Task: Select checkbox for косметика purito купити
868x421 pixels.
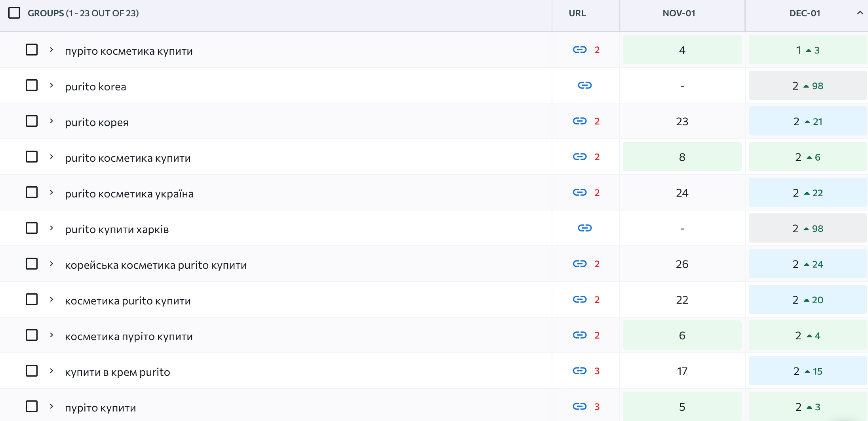Action: (x=32, y=299)
